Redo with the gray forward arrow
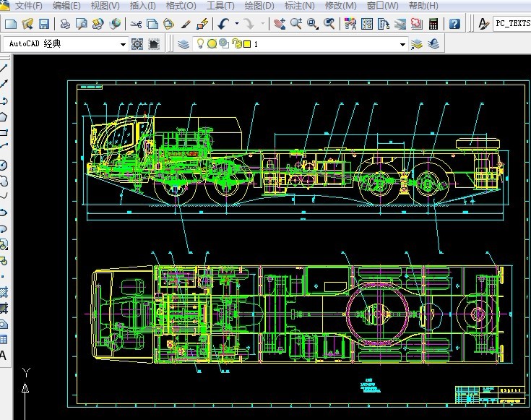This screenshot has width=531, height=420. click(x=249, y=24)
